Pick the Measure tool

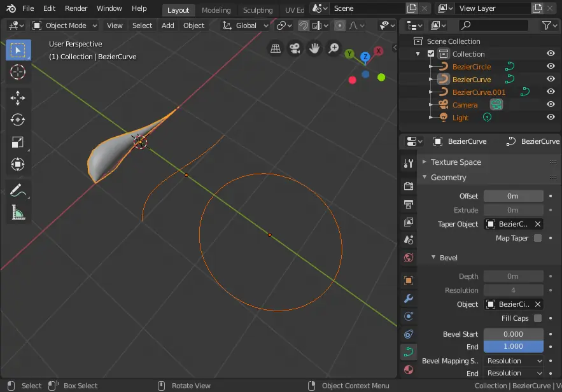(x=18, y=213)
